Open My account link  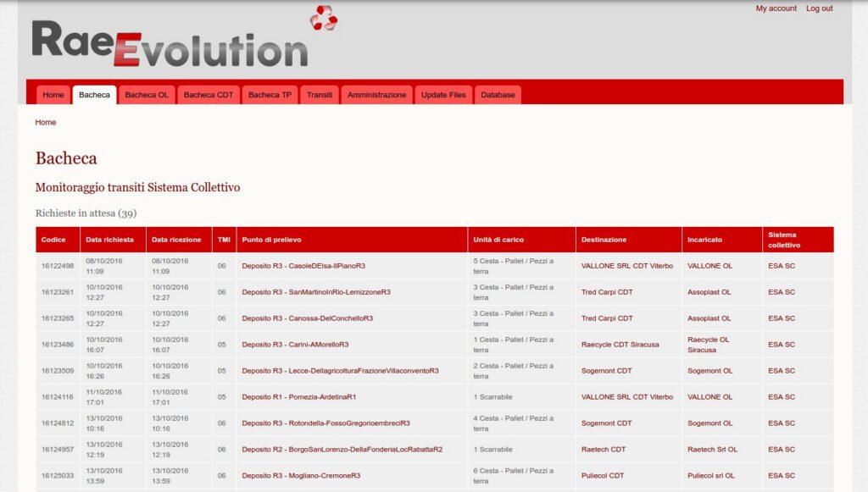pos(776,8)
